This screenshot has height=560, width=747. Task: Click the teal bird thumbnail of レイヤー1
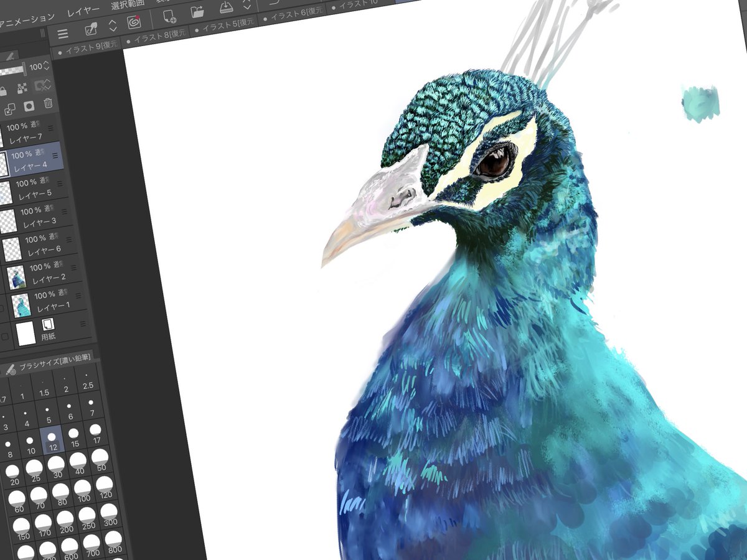click(21, 305)
